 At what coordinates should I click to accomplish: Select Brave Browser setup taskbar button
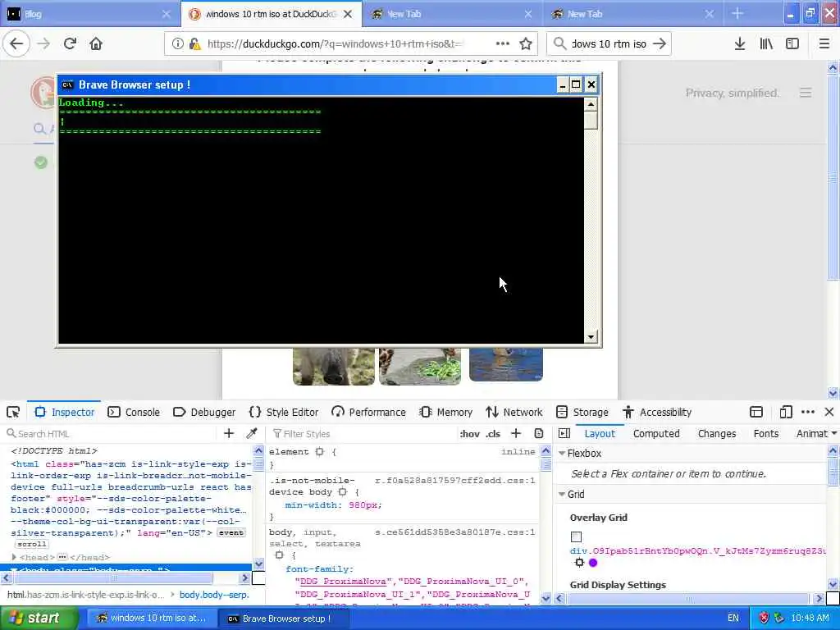(x=283, y=618)
